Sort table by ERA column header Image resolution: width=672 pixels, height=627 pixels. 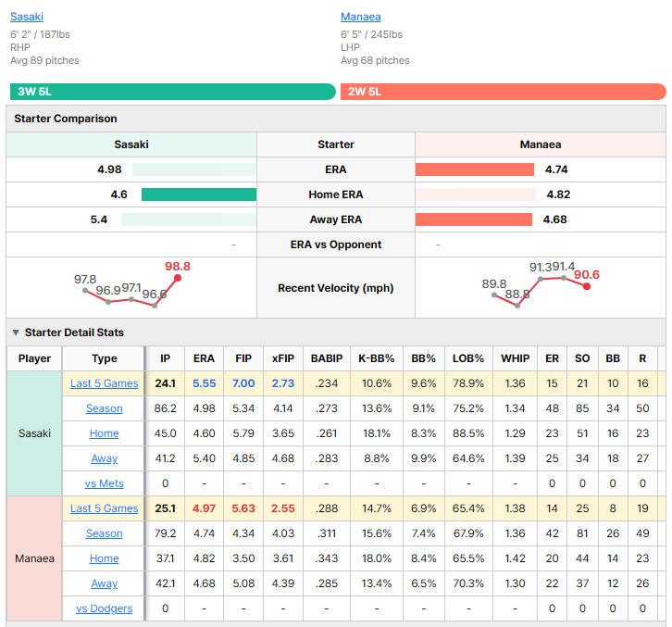tap(204, 358)
